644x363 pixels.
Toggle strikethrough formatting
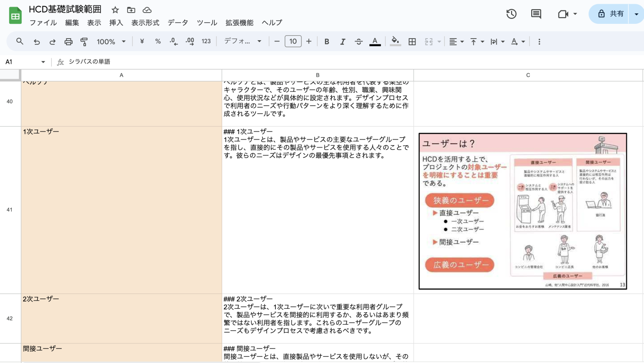(358, 41)
